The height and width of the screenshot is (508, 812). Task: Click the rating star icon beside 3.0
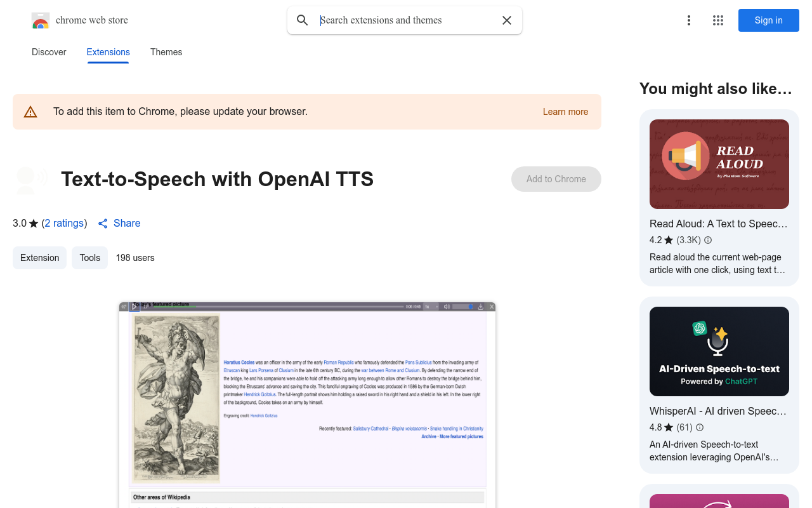34,224
